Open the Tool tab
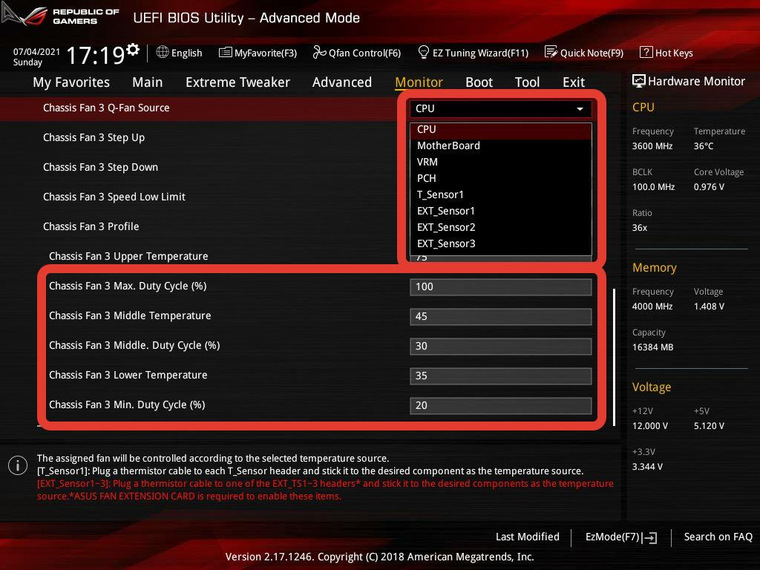This screenshot has height=570, width=760. 527,82
